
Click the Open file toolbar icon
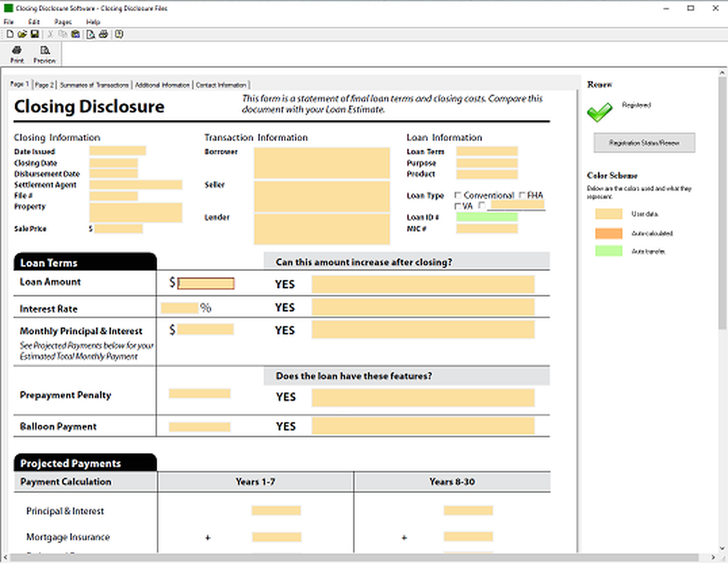(x=21, y=34)
